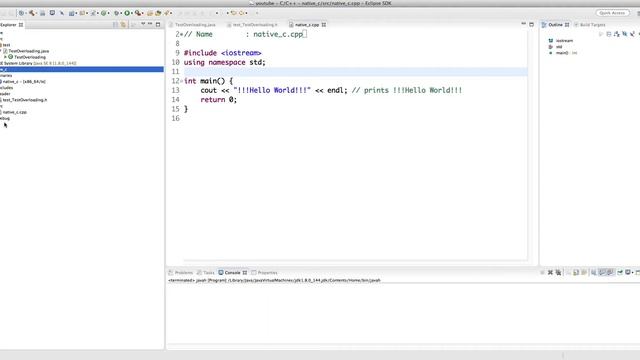
Task: Click the Collapse All icon in Outline toolbar
Action: tap(609, 34)
